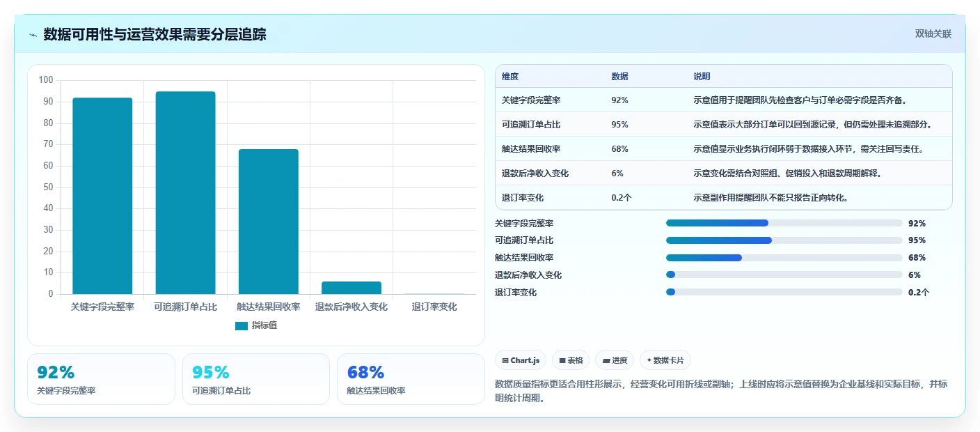Click the 95% value in the table
The image size is (980, 432).
pyautogui.click(x=619, y=125)
